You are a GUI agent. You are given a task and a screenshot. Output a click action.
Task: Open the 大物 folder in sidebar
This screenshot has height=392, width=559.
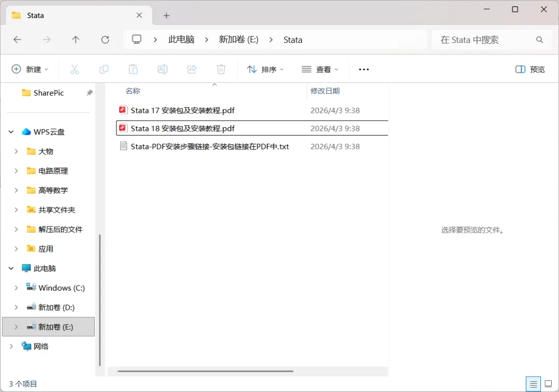(40, 152)
